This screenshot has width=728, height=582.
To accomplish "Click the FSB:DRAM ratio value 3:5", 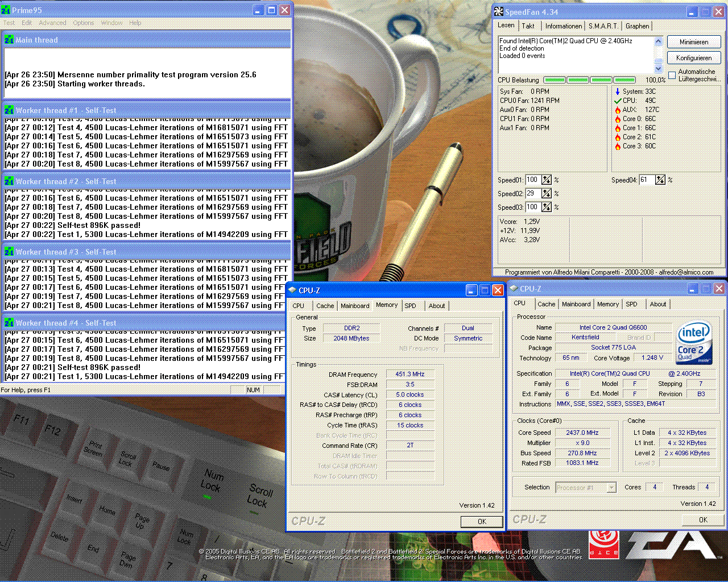I will [x=410, y=384].
